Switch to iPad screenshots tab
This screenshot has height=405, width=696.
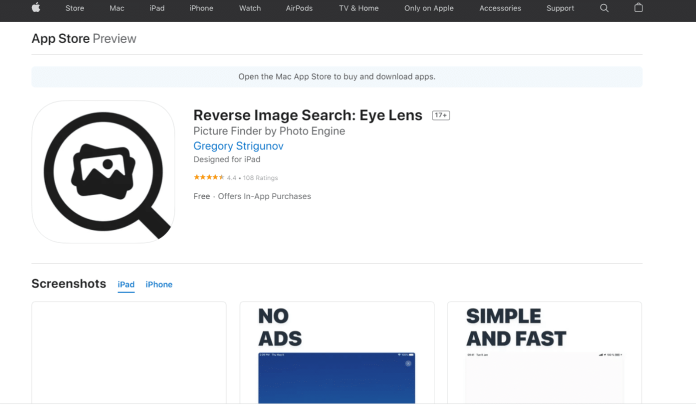[x=126, y=285]
